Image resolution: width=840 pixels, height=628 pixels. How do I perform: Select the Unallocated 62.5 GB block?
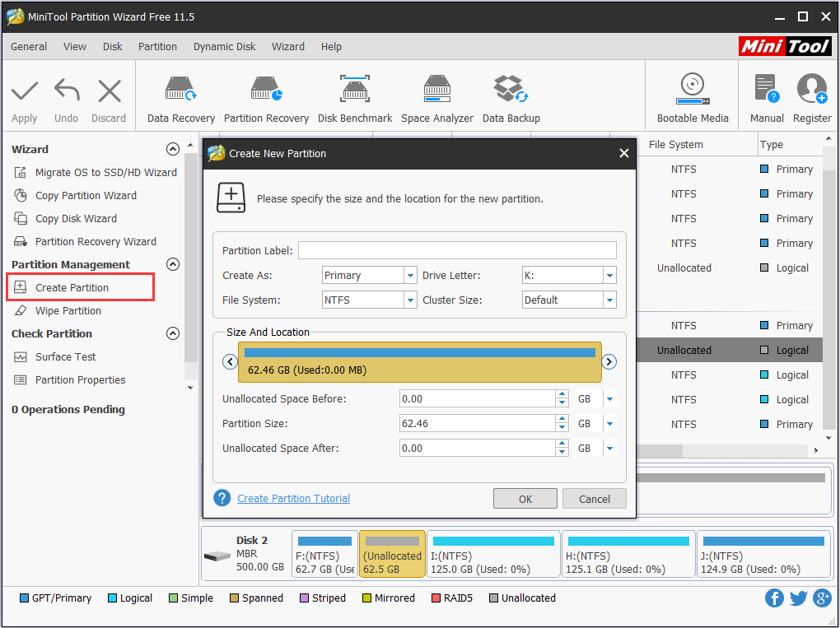click(x=392, y=554)
